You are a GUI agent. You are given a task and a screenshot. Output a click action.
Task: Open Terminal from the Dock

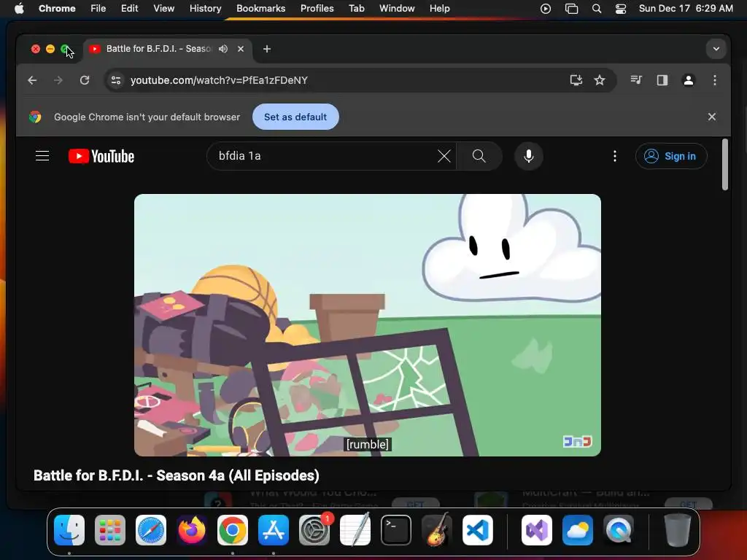tap(396, 530)
